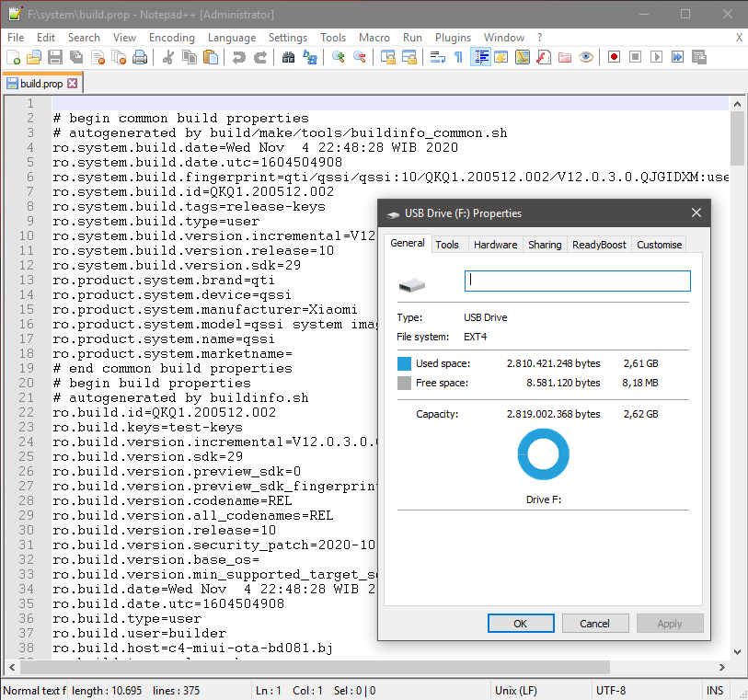Click the Cut scissors icon
The height and width of the screenshot is (700, 748).
point(168,57)
